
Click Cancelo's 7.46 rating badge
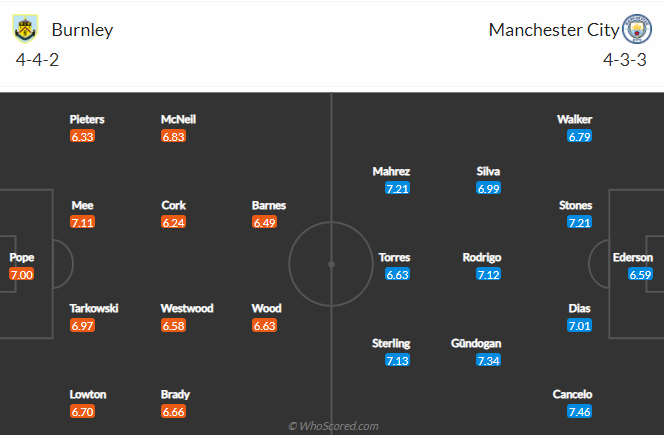click(x=579, y=411)
